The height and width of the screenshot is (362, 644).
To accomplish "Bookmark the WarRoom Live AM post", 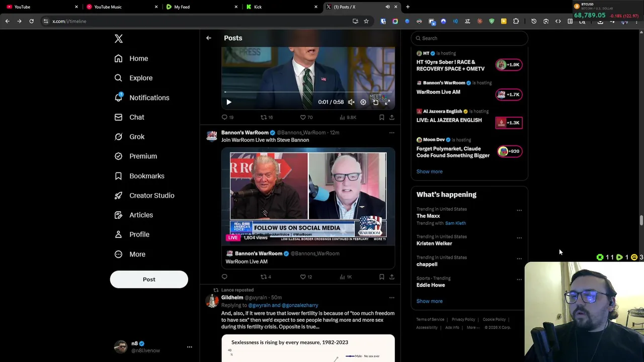I will point(382,277).
